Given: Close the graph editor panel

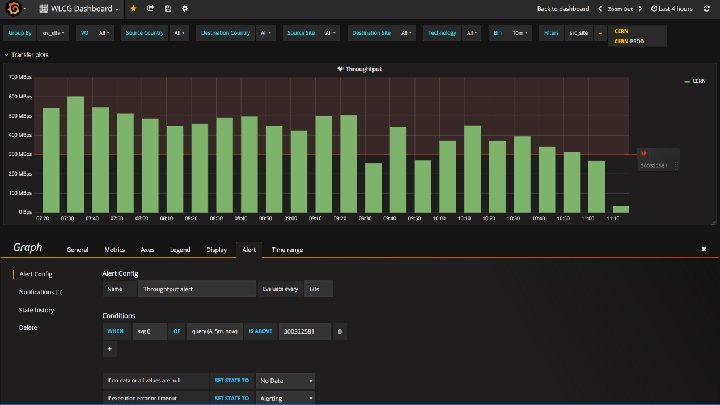Looking at the screenshot, I should (703, 249).
